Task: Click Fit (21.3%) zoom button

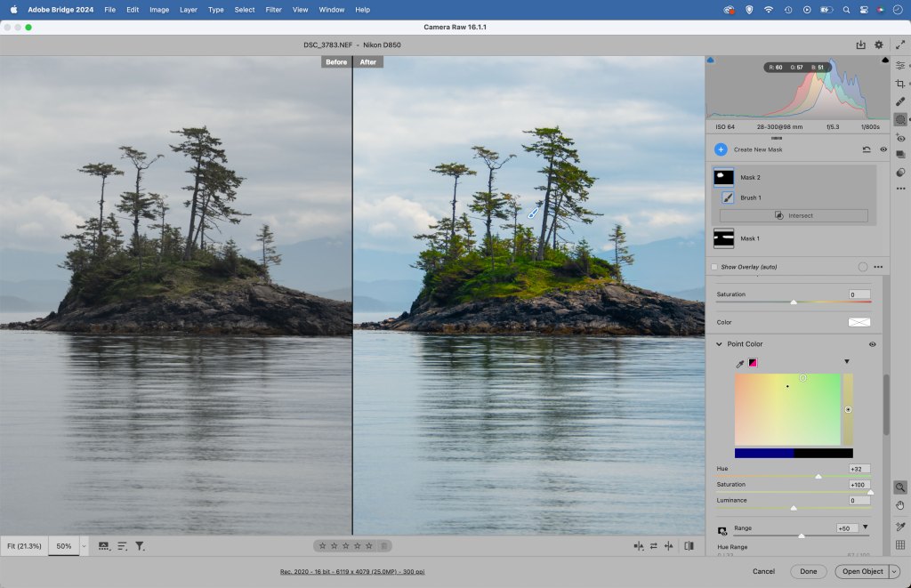Action: pyautogui.click(x=24, y=546)
